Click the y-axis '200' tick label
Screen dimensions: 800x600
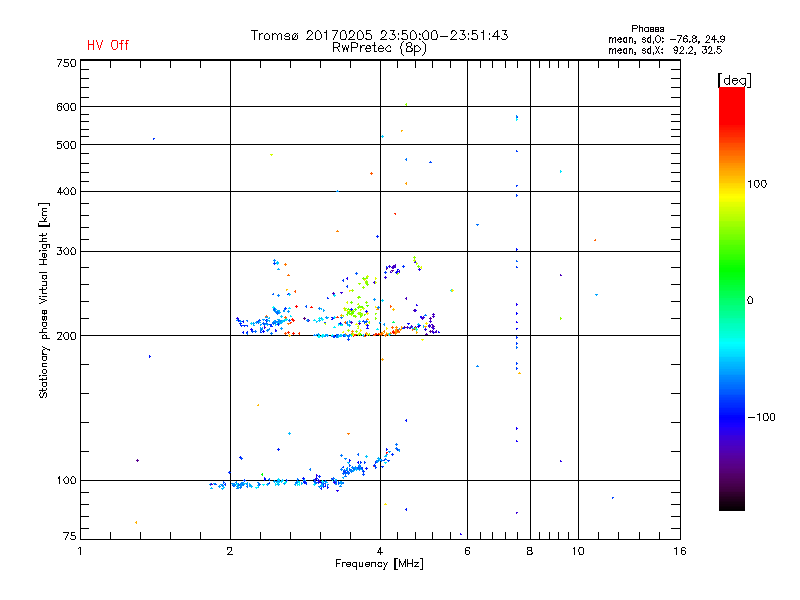[67, 336]
